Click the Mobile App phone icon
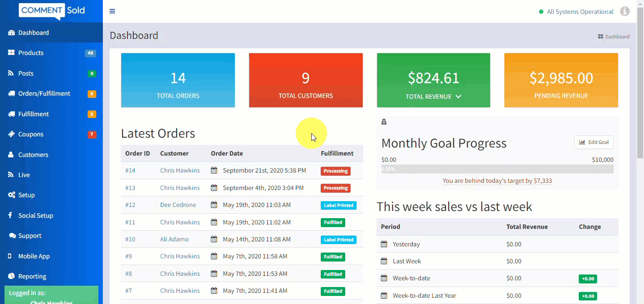The width and height of the screenshot is (644, 304). coord(10,256)
